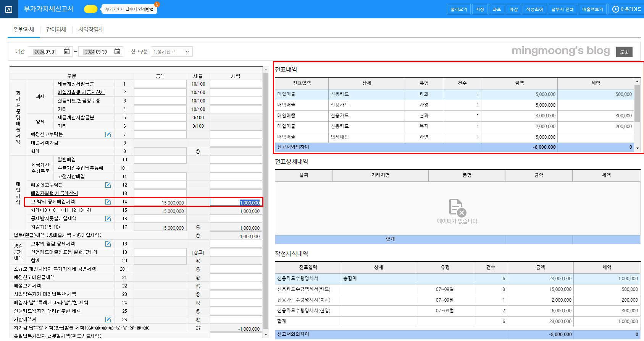
Task: Click 전표내역 scrollbar down arrow
Action: [x=637, y=148]
